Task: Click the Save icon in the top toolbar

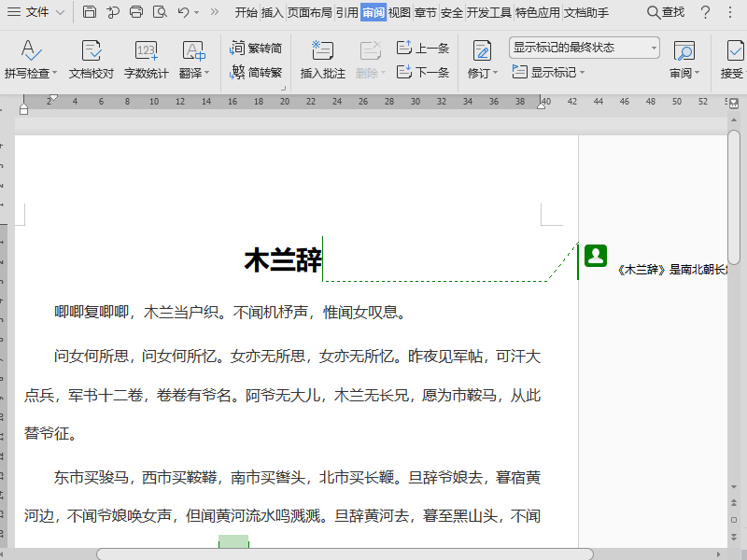Action: click(x=89, y=11)
